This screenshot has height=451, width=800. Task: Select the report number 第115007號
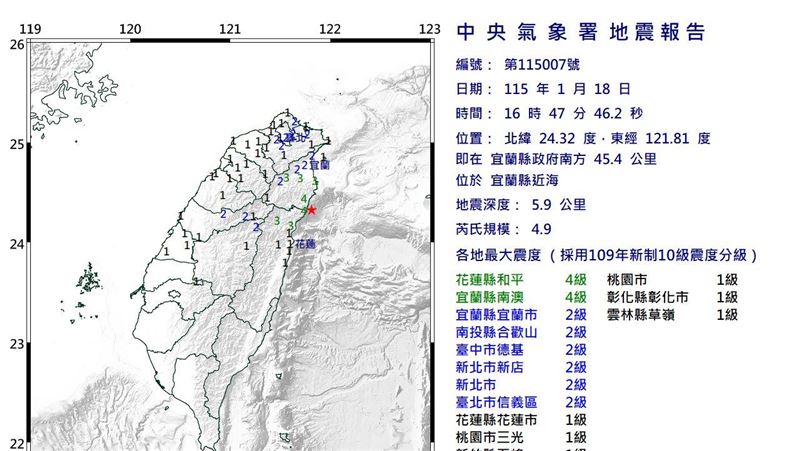coord(544,64)
